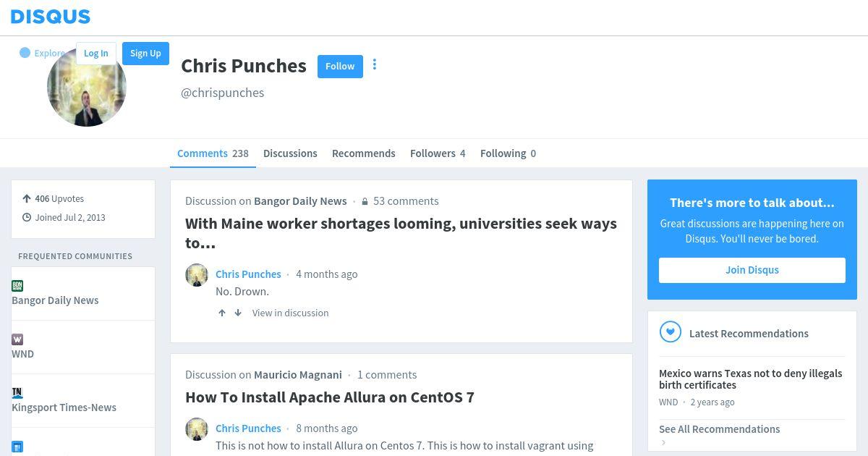
Task: Click the Log In button
Action: coord(95,53)
